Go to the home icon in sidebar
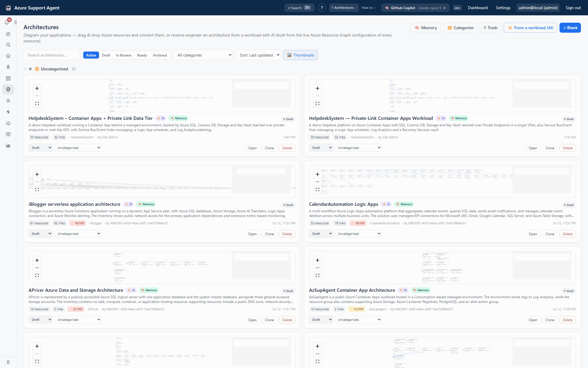The image size is (588, 368). click(8, 56)
